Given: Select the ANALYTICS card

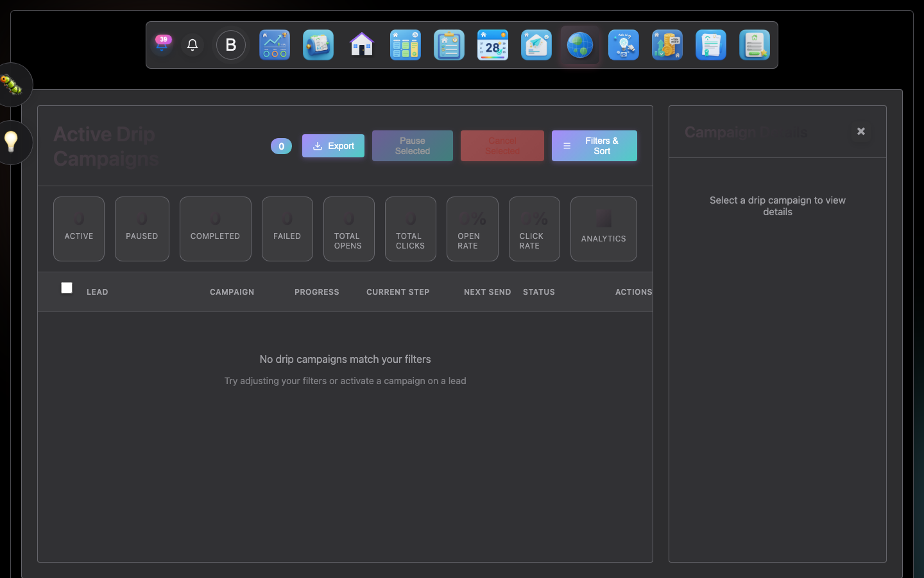Looking at the screenshot, I should click(x=603, y=229).
